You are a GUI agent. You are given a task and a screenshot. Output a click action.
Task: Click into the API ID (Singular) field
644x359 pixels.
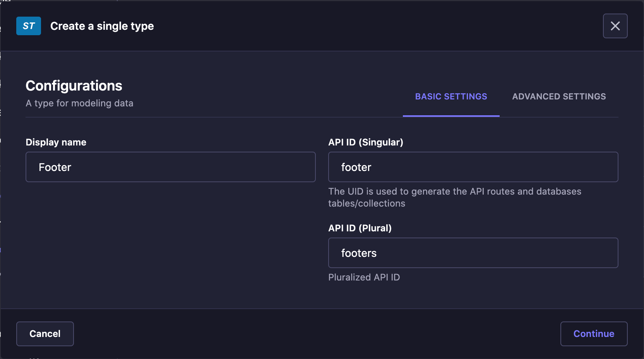pos(473,167)
